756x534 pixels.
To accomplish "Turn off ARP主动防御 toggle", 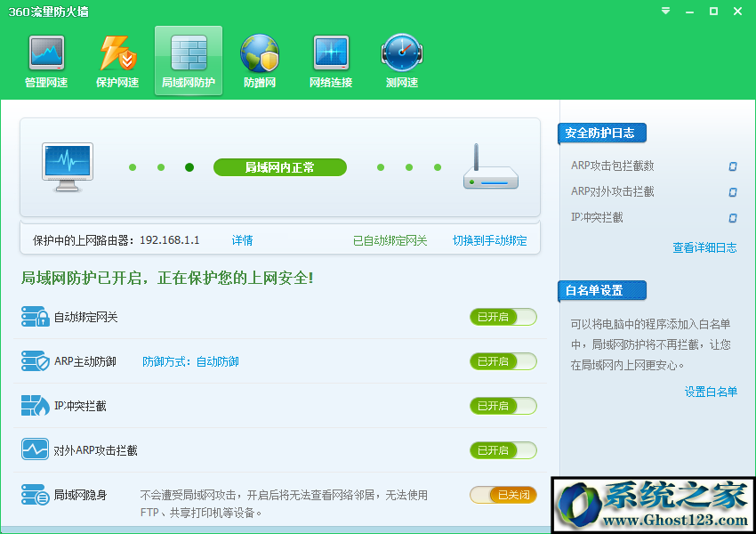I will pos(503,361).
